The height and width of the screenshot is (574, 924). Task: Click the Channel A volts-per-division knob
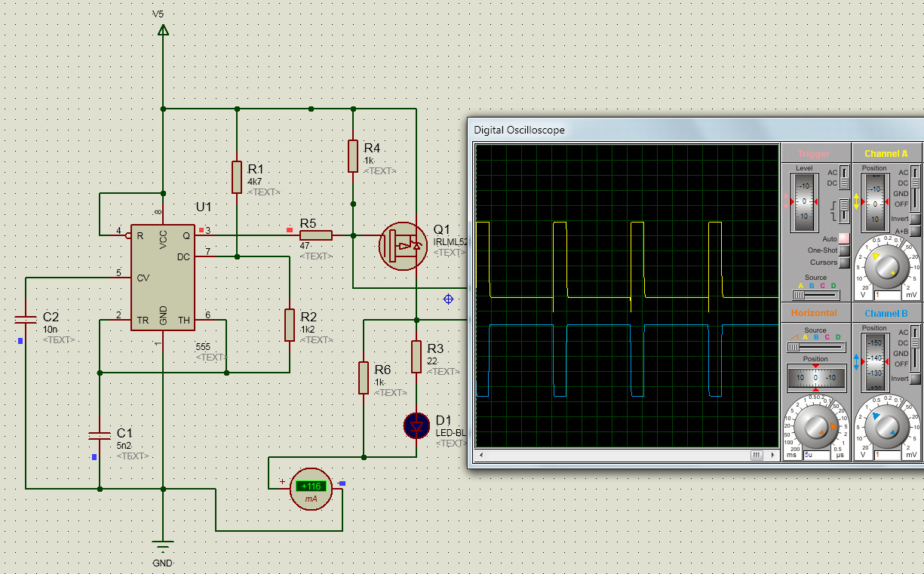(x=887, y=268)
